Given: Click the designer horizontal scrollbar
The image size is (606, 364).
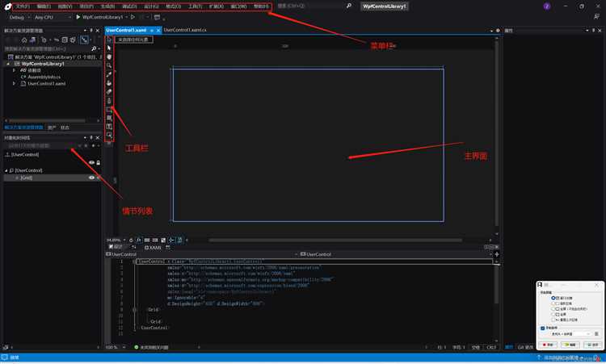Looking at the screenshot, I should [x=335, y=240].
